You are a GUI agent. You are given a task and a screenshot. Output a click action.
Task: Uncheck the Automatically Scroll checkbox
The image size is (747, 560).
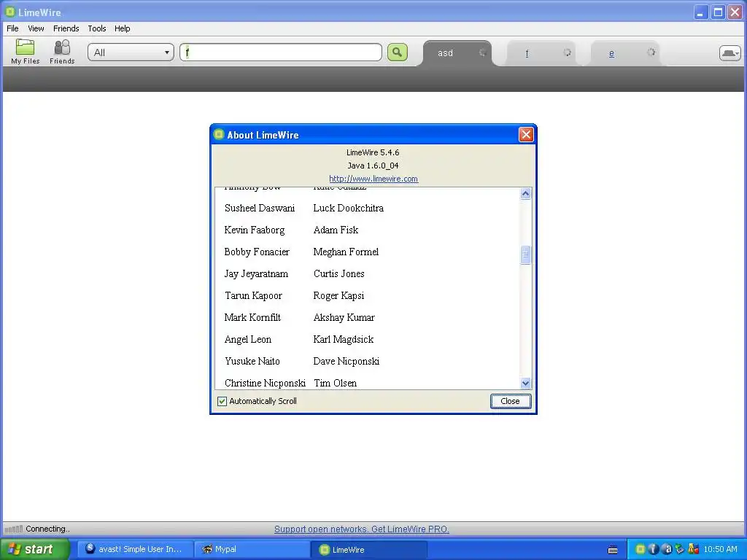pyautogui.click(x=222, y=401)
